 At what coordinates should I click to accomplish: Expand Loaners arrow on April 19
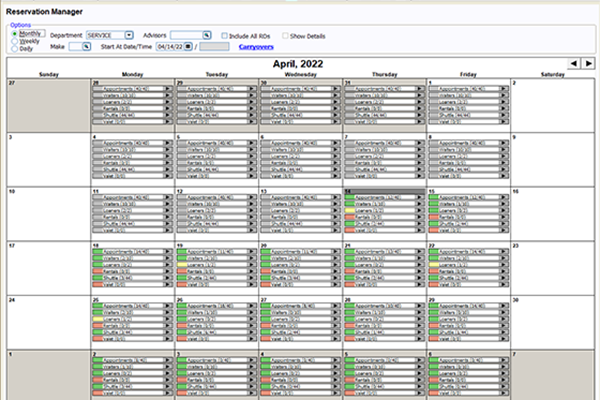point(252,265)
